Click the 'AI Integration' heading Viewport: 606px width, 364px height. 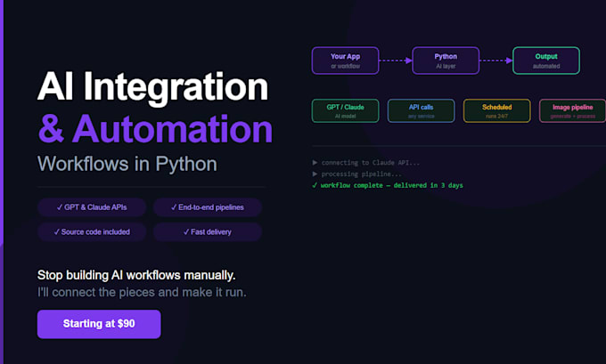[x=152, y=87]
